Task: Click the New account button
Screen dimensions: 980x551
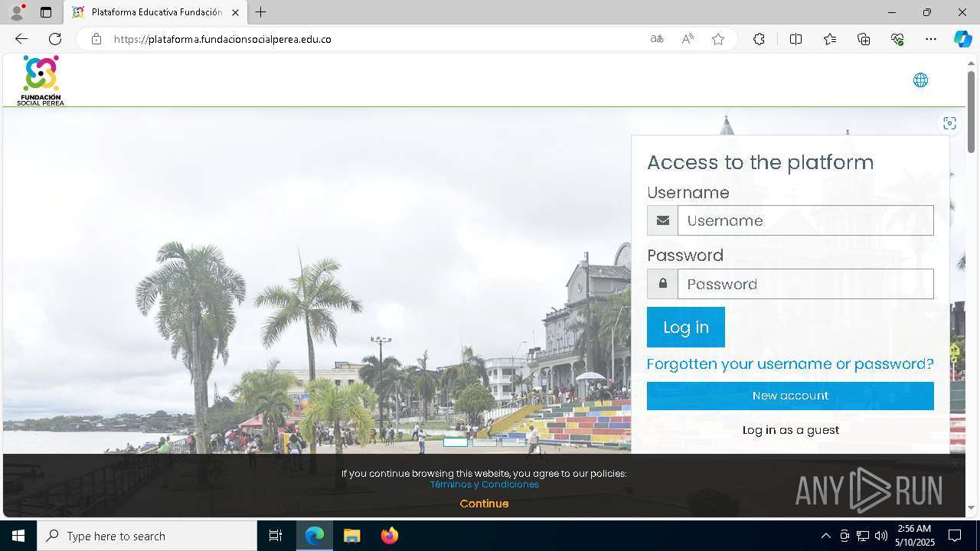Action: [790, 396]
